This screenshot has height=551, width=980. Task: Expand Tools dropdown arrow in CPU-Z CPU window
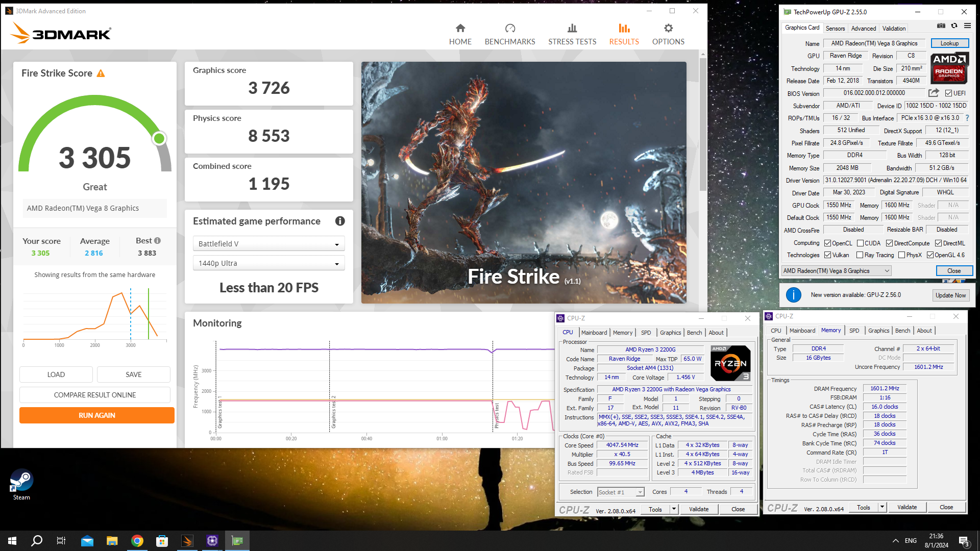click(x=674, y=509)
